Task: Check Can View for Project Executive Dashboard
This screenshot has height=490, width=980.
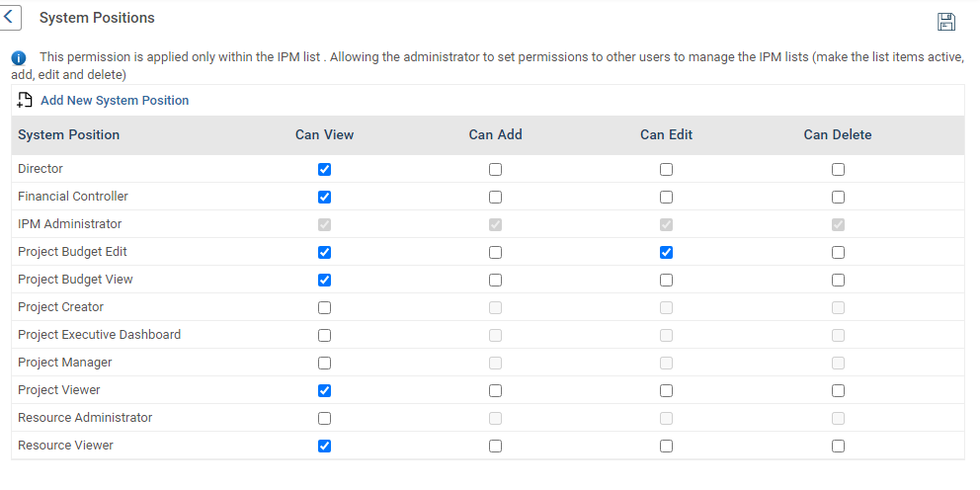Action: (325, 335)
